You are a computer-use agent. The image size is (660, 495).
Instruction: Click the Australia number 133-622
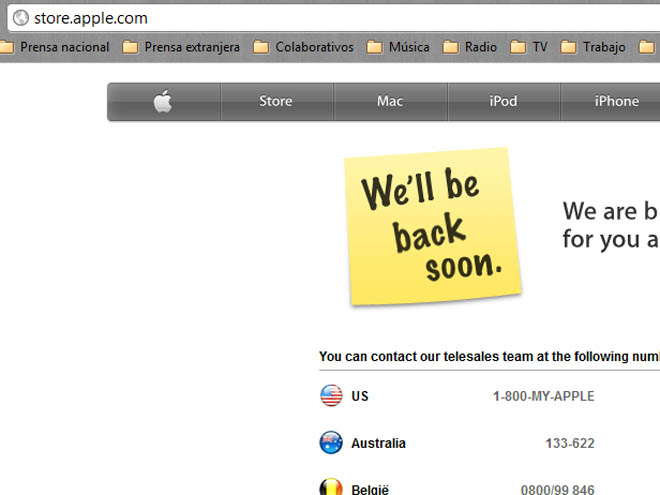click(x=571, y=443)
